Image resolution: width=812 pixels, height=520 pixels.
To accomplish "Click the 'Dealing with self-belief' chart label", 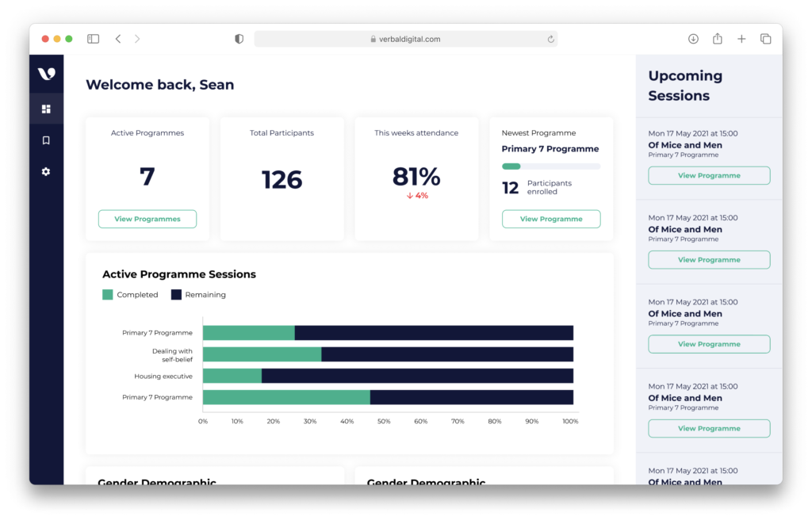I will 172,355.
